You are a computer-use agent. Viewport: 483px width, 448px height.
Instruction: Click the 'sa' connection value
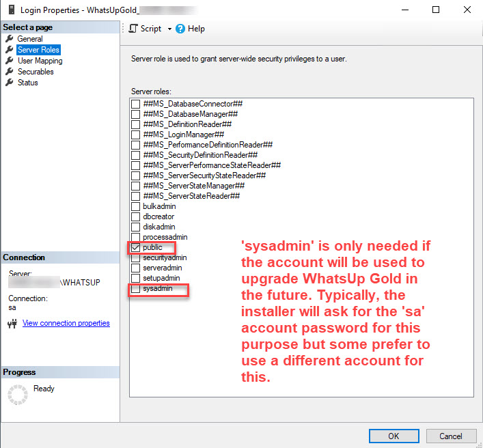click(12, 307)
